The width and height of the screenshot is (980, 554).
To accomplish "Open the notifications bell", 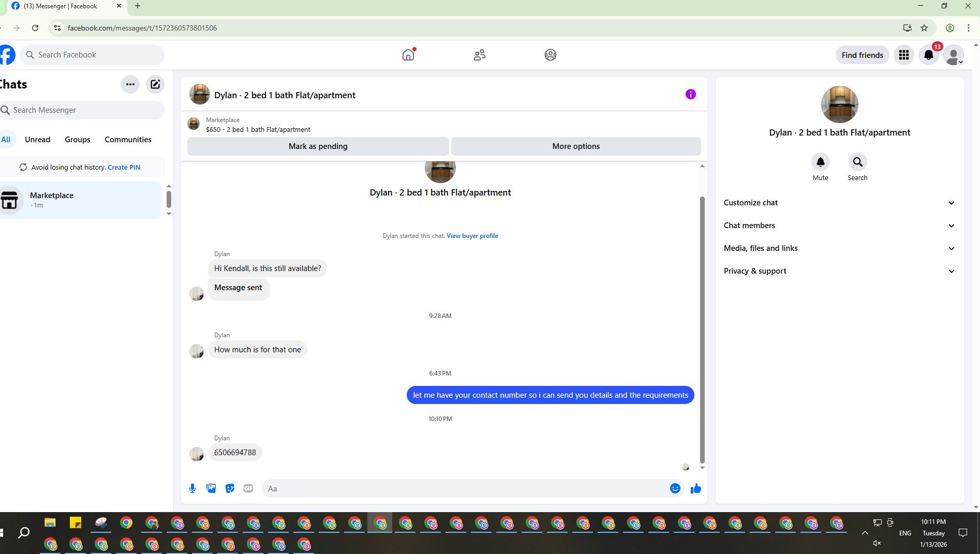I will tap(929, 55).
